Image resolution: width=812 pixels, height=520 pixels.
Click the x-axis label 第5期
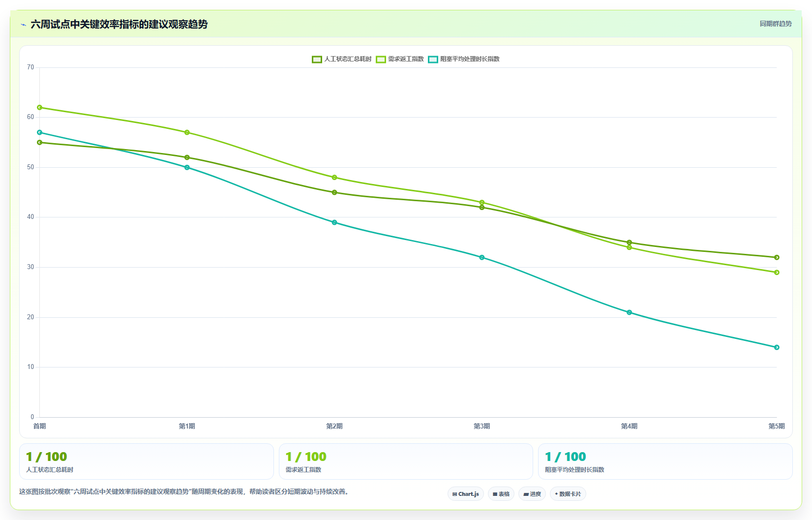pos(777,426)
